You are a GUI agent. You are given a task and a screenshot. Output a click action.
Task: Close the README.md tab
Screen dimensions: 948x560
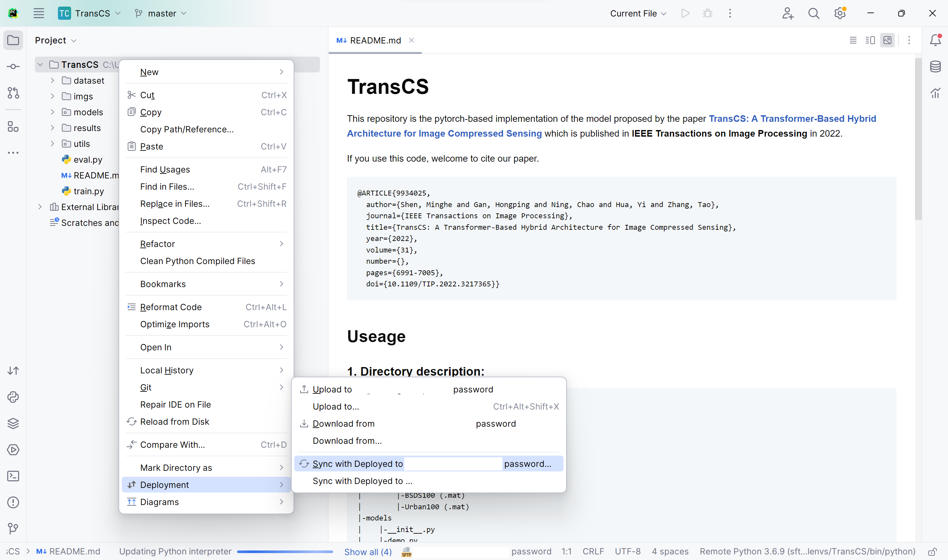pyautogui.click(x=411, y=40)
